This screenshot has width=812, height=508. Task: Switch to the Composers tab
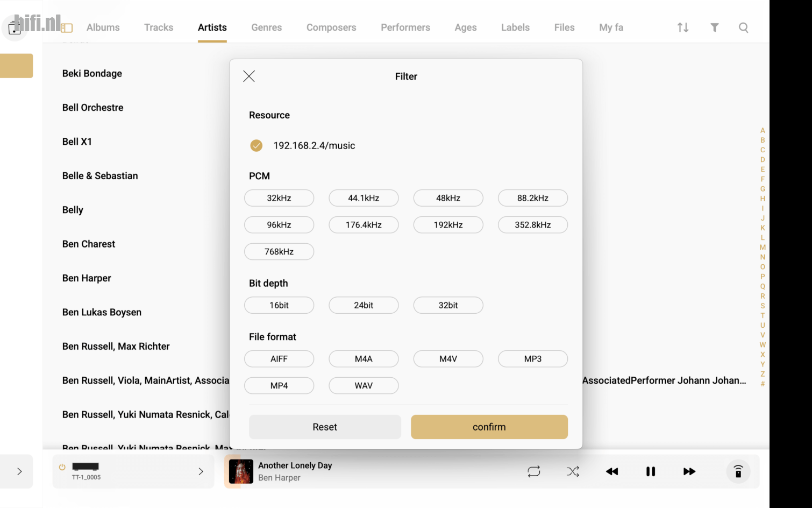tap(331, 27)
